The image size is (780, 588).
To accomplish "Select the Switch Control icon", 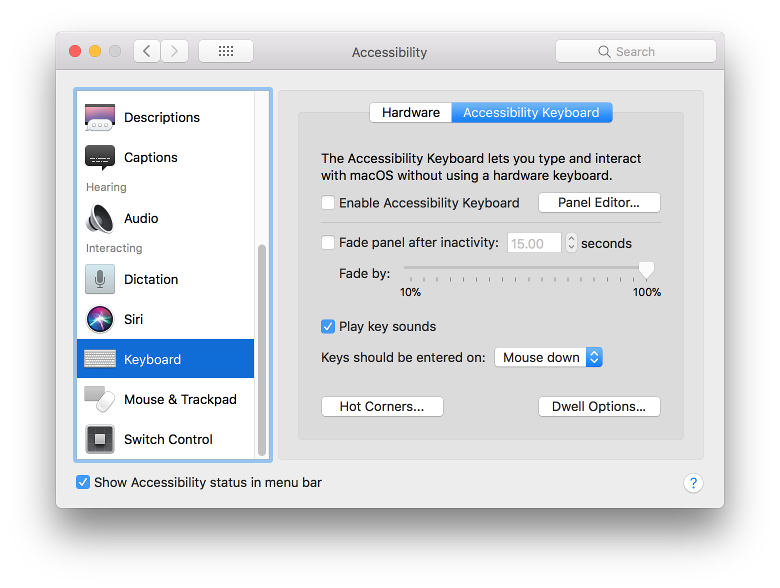I will click(x=100, y=439).
